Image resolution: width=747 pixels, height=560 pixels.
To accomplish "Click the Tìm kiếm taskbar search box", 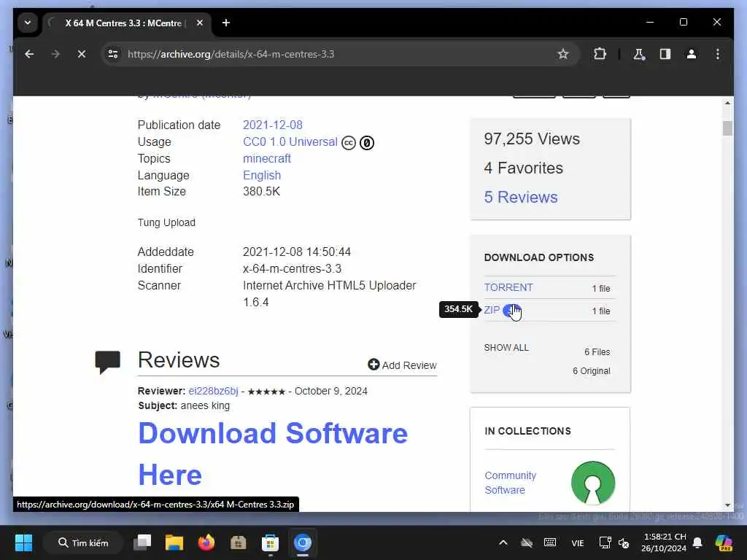I will (x=83, y=542).
